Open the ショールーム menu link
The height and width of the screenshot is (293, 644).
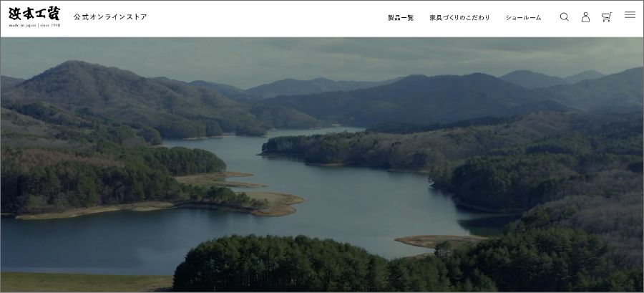coord(523,18)
